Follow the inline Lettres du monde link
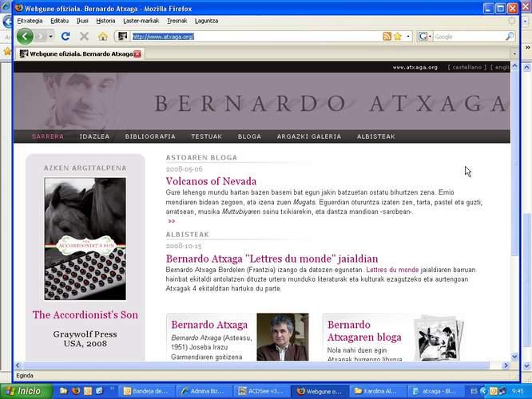532x399 pixels. click(x=392, y=270)
